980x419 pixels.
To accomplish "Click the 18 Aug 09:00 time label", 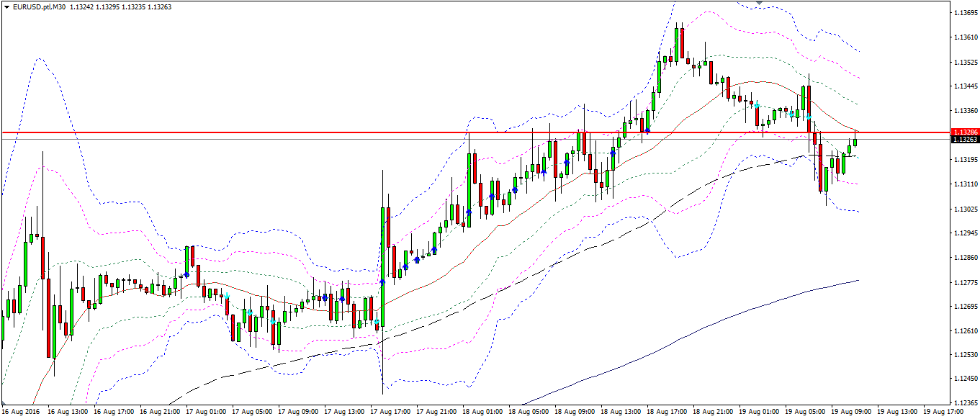I will click(575, 413).
